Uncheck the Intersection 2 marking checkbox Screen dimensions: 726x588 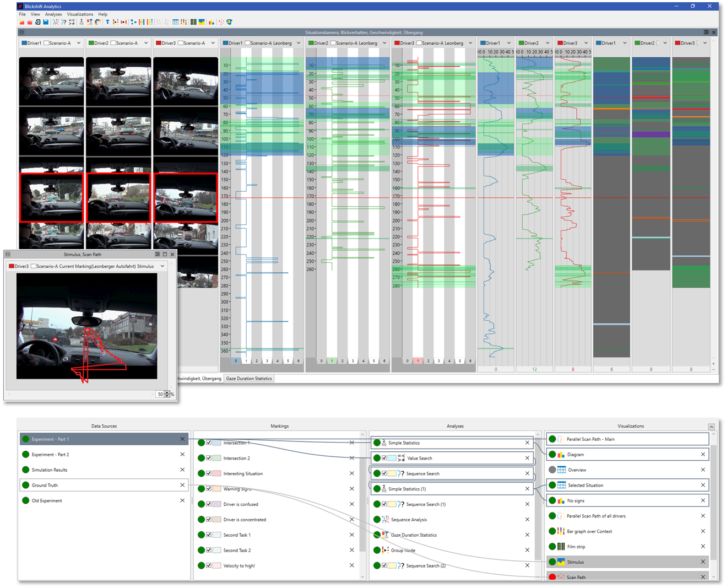209,458
